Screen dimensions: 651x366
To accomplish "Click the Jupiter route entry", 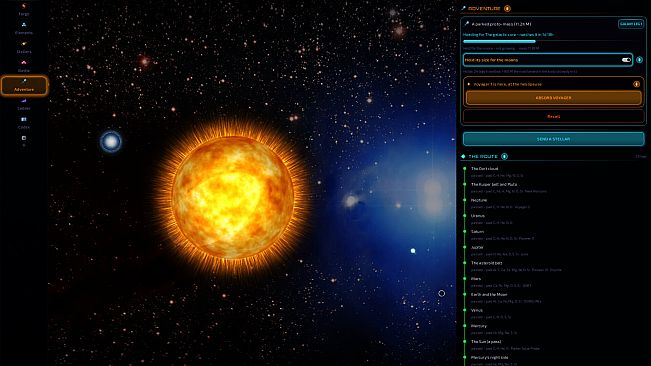I will click(477, 247).
